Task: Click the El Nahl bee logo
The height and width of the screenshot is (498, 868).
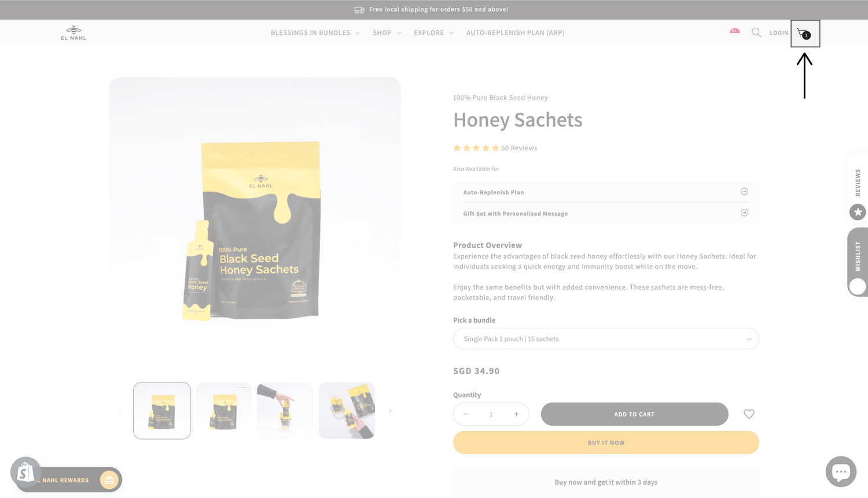Action: click(73, 33)
